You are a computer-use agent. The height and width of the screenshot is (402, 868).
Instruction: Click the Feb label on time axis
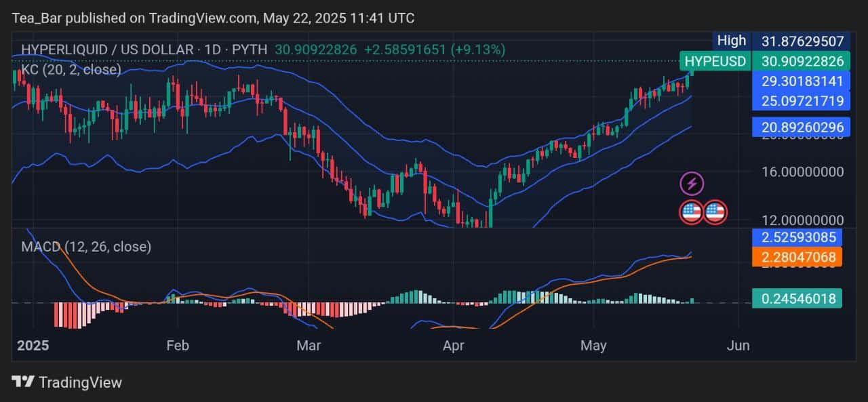pos(177,345)
